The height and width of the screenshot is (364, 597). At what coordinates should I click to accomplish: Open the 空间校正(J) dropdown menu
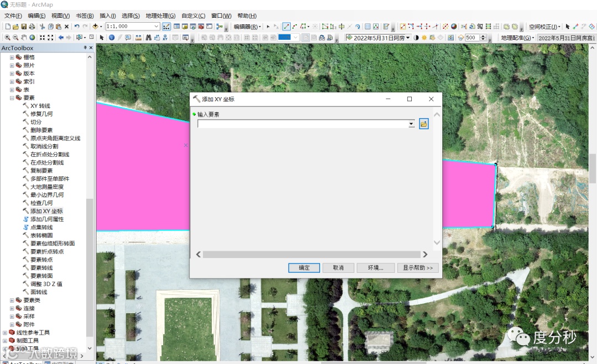tap(544, 27)
